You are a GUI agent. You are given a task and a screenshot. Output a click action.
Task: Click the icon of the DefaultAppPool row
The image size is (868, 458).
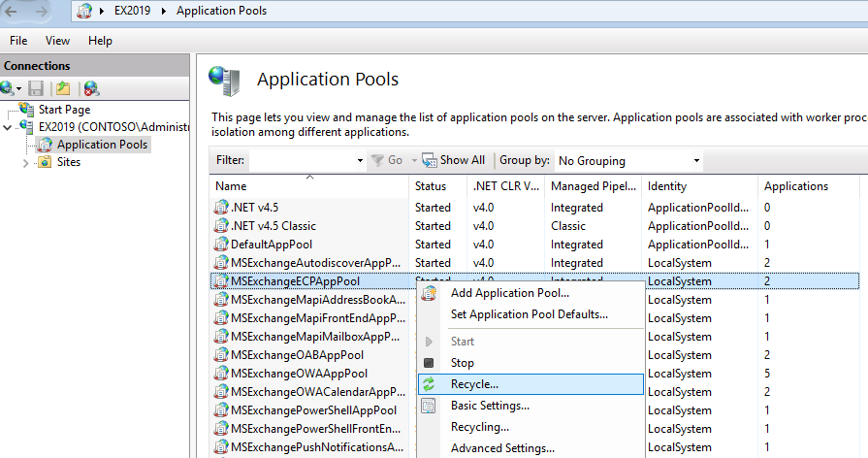221,245
